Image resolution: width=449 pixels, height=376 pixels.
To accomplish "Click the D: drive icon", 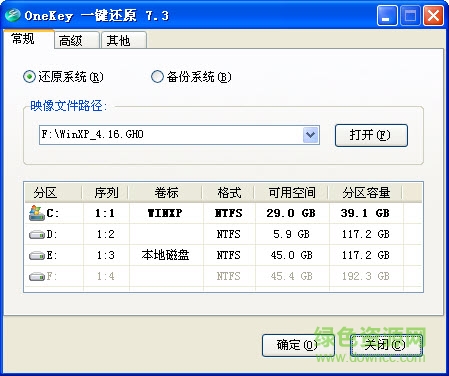I will [37, 235].
